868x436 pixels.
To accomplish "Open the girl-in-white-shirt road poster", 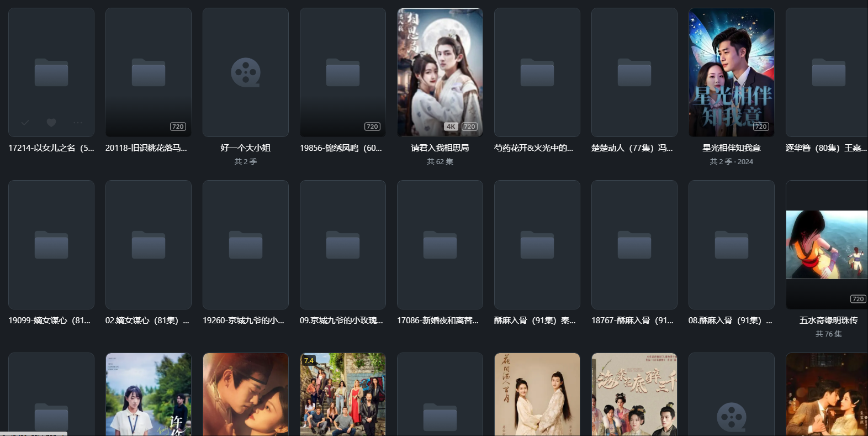I will pos(149,395).
